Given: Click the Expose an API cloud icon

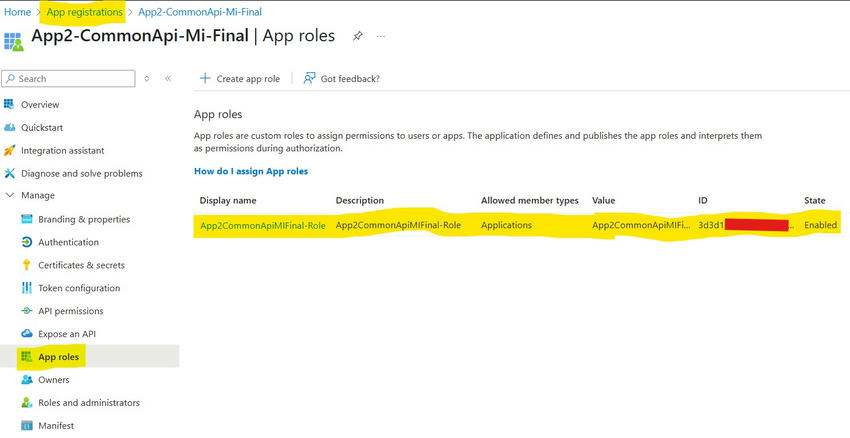Looking at the screenshot, I should (27, 334).
